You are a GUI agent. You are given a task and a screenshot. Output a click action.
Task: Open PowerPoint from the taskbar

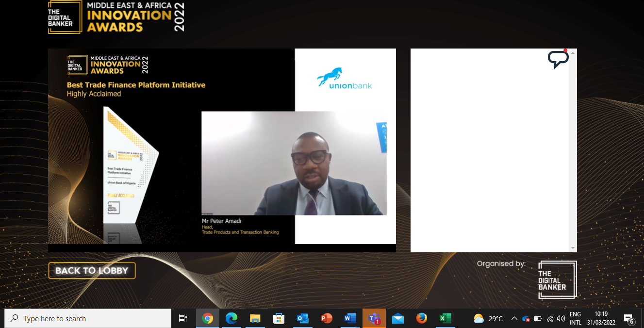(x=327, y=318)
